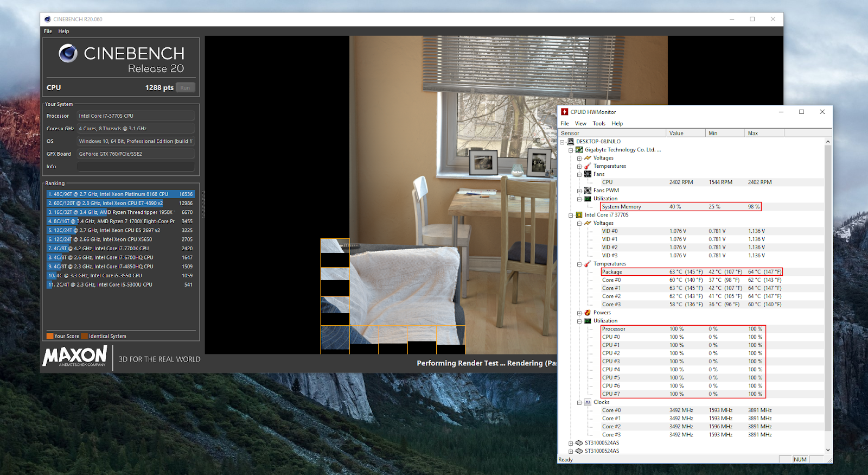Collapse the DESKTOP-08JNJLO root node
Image resolution: width=868 pixels, height=475 pixels.
[563, 142]
